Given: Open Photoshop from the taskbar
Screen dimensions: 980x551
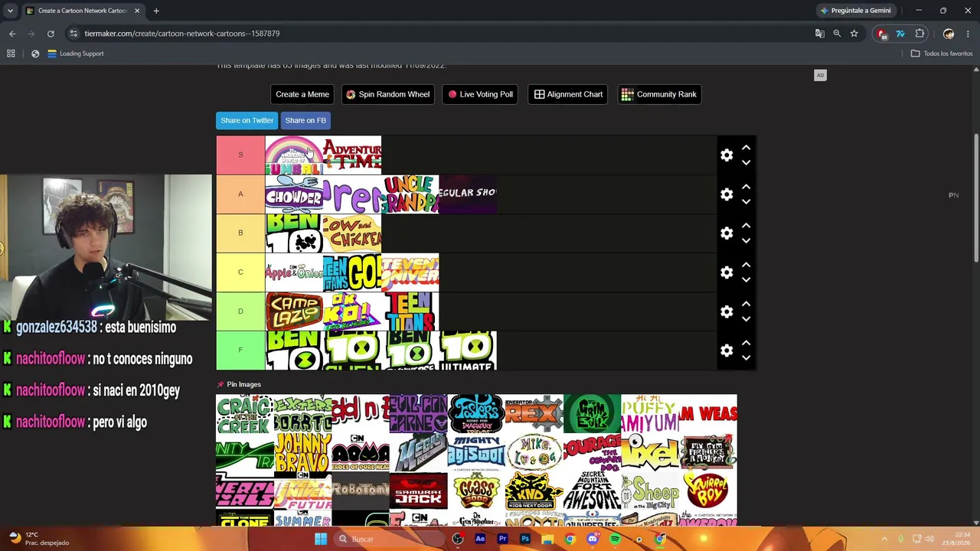Looking at the screenshot, I should click(524, 539).
